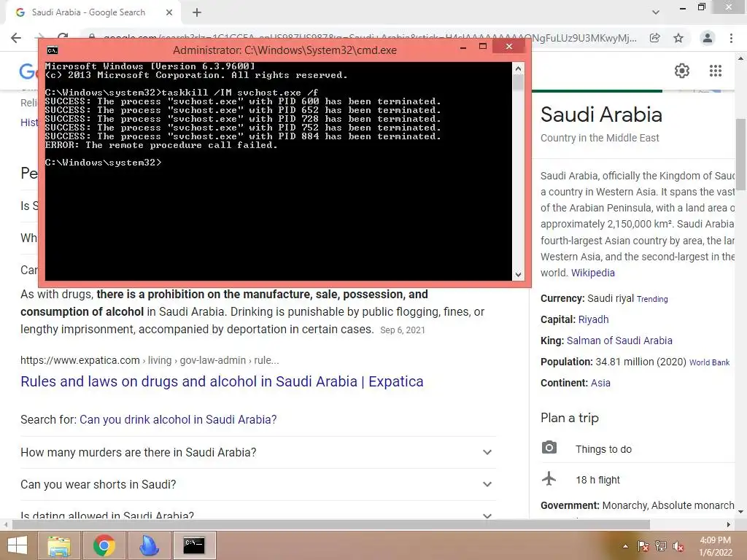Image resolution: width=747 pixels, height=560 pixels.
Task: Click the page scrollbar down arrow
Action: pos(740,511)
